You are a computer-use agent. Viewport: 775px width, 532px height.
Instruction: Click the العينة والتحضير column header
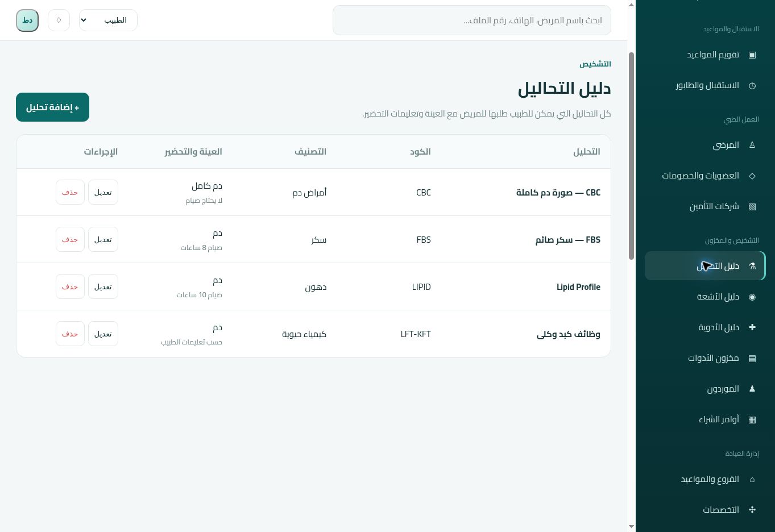(x=193, y=152)
